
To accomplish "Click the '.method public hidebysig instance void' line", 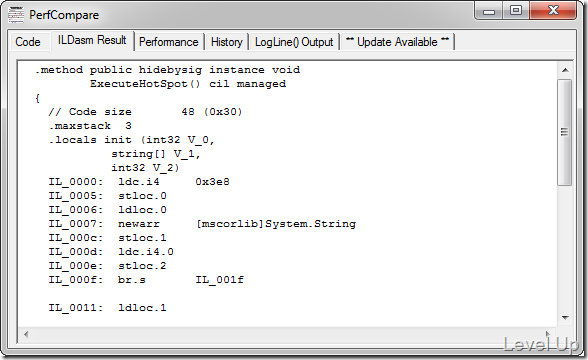I will pos(167,70).
